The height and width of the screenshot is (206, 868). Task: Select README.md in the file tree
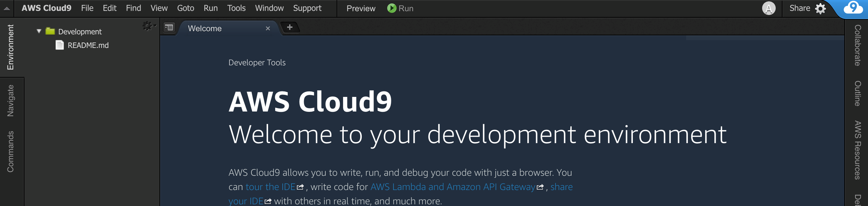coord(88,45)
